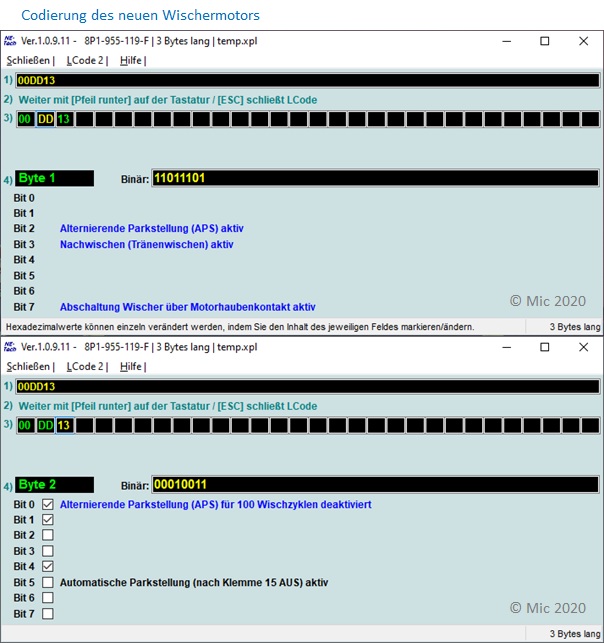
Task: Uncheck Bit 0 APS checkbox in Byte 2
Action: tap(47, 505)
